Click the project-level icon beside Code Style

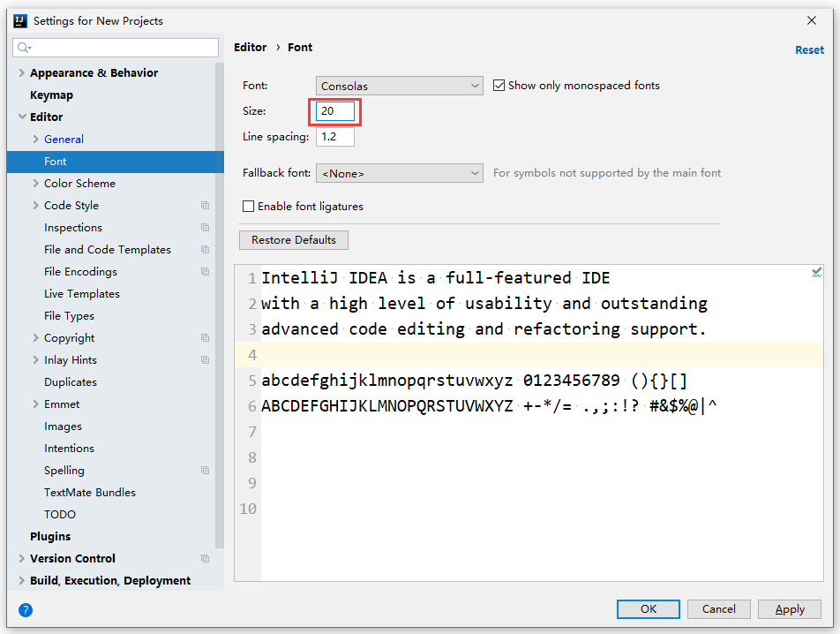point(206,205)
